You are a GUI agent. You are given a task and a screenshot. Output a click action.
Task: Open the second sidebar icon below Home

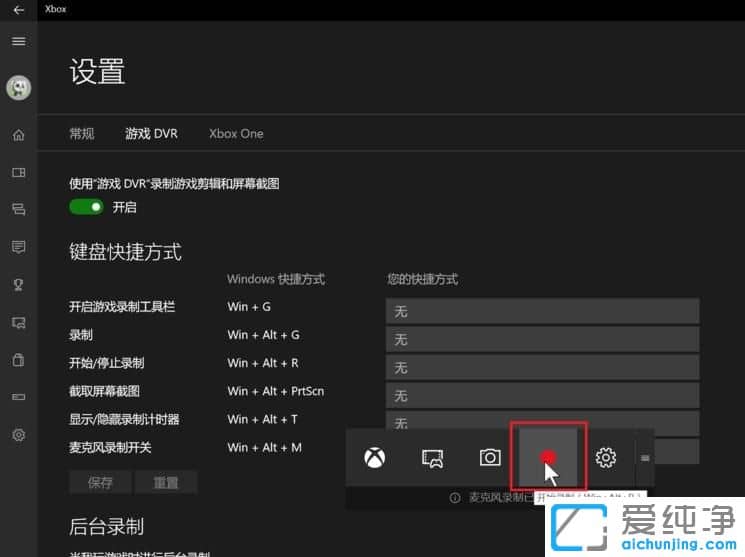coord(19,210)
